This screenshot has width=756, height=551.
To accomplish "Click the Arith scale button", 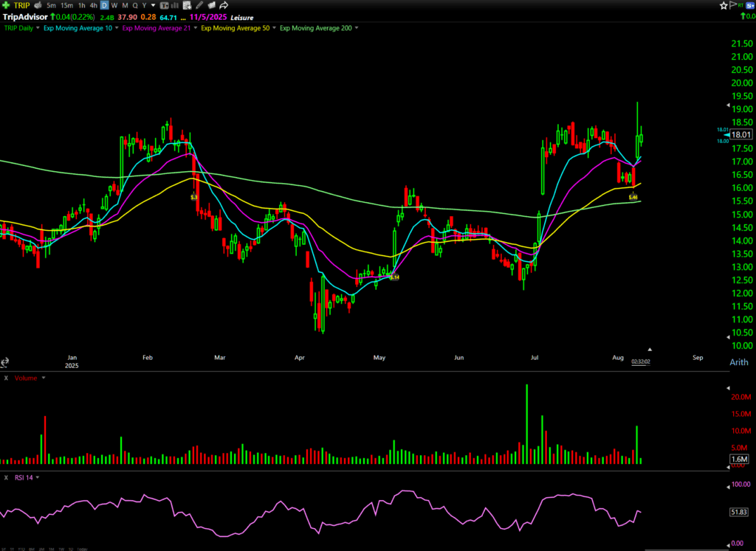I will (738, 362).
